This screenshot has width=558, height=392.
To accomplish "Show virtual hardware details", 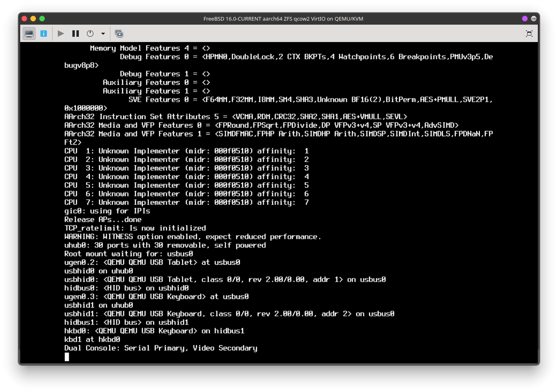I will pyautogui.click(x=44, y=34).
